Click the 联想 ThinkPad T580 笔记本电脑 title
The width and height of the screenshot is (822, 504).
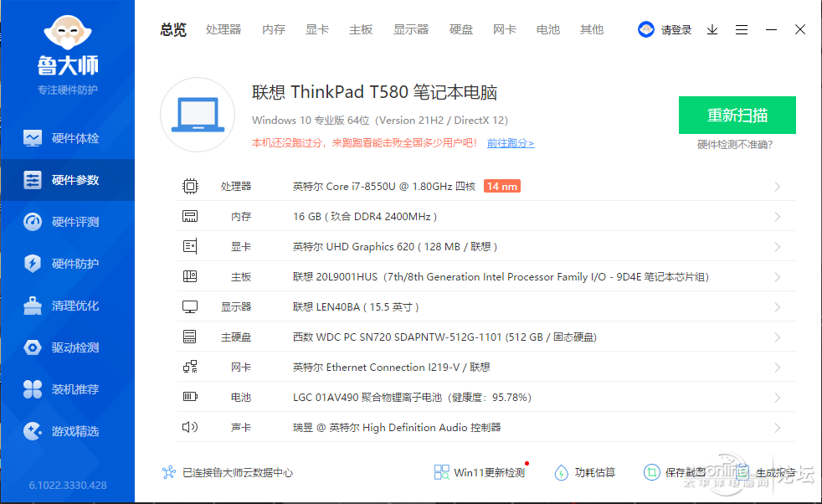[374, 92]
